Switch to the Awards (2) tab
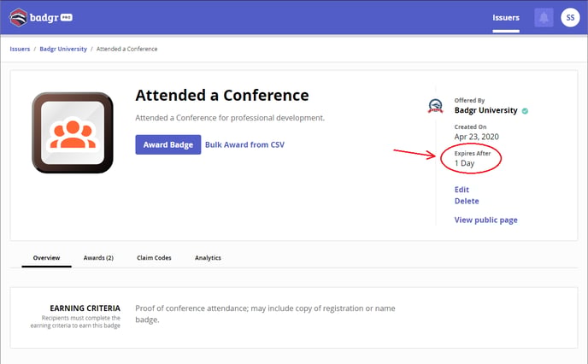Viewport: 588px width, 364px height. [98, 258]
